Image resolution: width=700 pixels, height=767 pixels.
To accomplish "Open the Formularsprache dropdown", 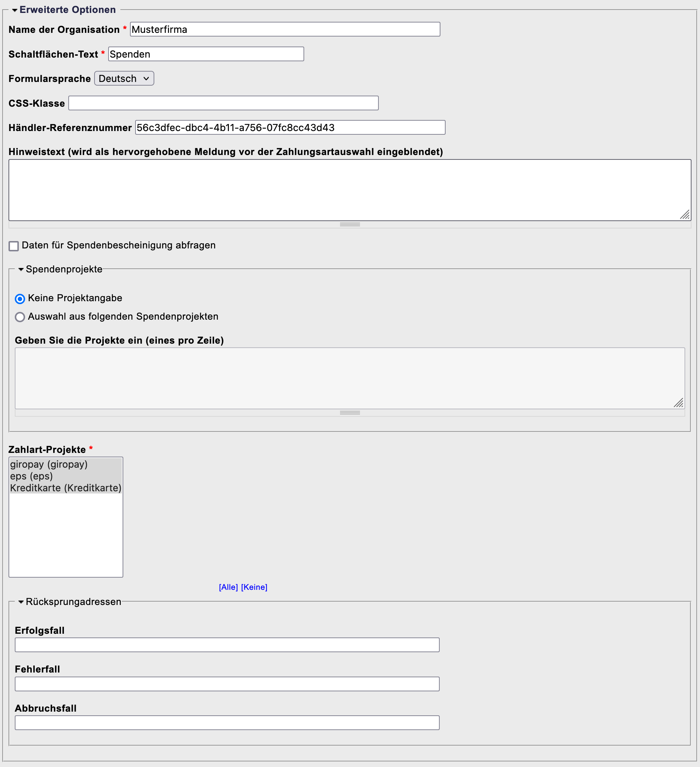I will pyautogui.click(x=124, y=79).
